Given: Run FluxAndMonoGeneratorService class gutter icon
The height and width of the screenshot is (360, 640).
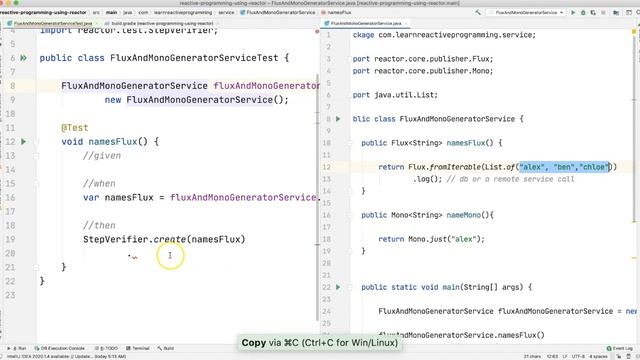Looking at the screenshot, I should pos(338,119).
